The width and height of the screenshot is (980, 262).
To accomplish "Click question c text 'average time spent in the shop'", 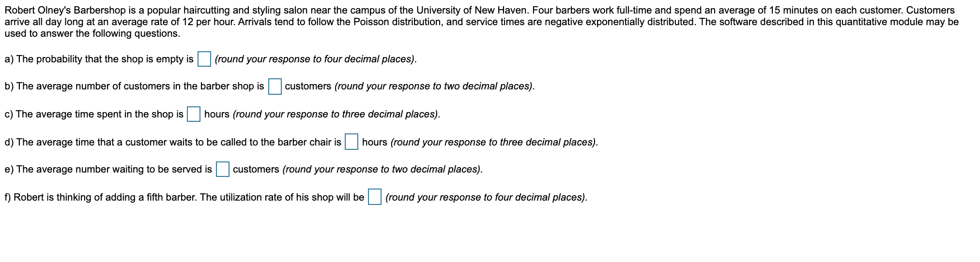I will click(x=94, y=114).
